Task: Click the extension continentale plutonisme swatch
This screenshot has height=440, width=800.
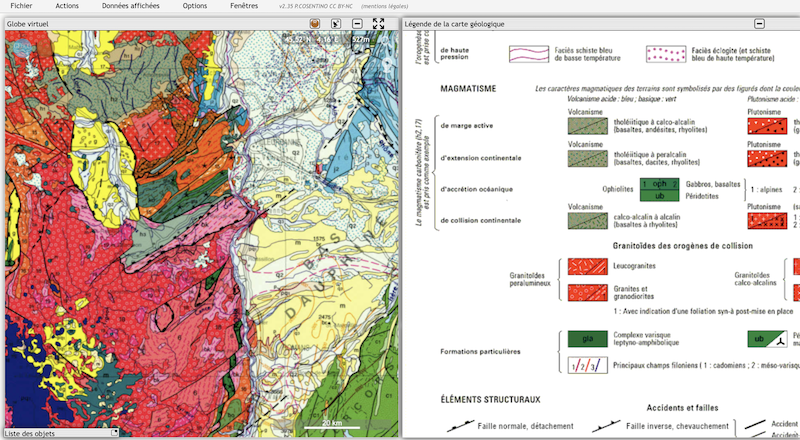Action: pos(767,158)
